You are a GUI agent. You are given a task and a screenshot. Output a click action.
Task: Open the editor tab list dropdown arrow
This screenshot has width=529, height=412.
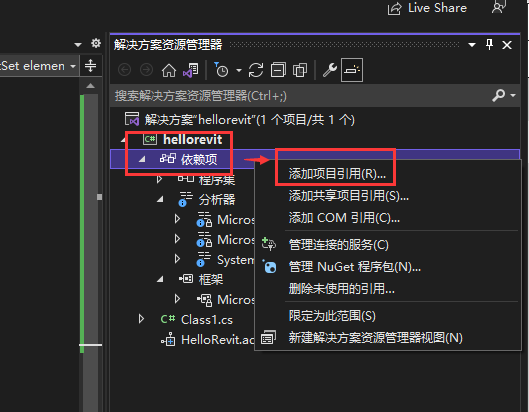pyautogui.click(x=78, y=45)
